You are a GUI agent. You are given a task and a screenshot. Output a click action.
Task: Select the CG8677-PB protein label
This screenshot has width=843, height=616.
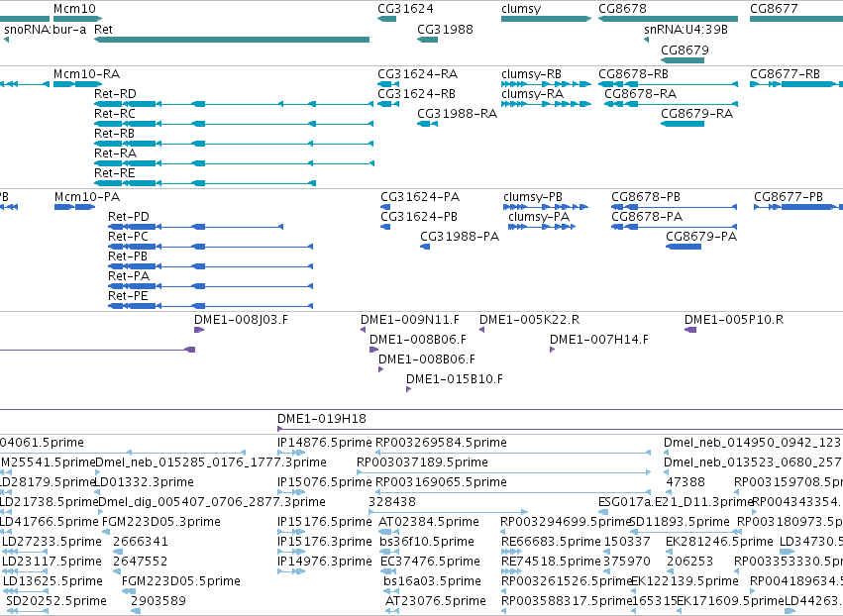pyautogui.click(x=789, y=197)
